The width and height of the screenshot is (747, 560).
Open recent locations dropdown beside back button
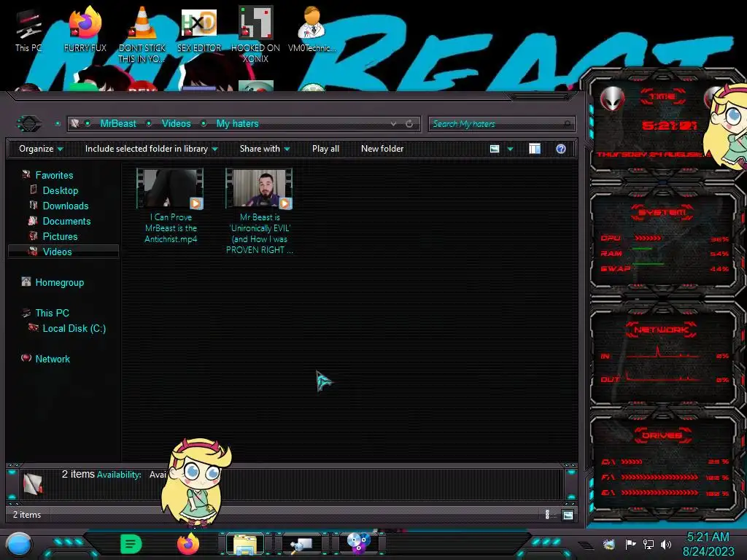[x=58, y=124]
